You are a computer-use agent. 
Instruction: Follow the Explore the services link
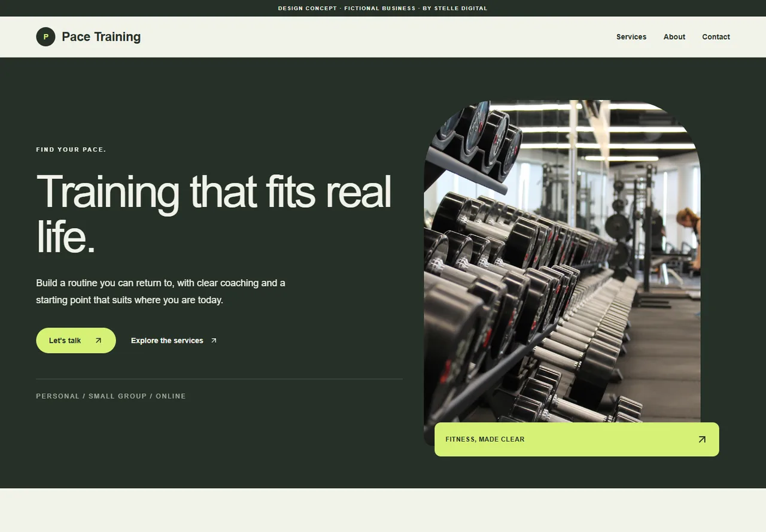174,341
